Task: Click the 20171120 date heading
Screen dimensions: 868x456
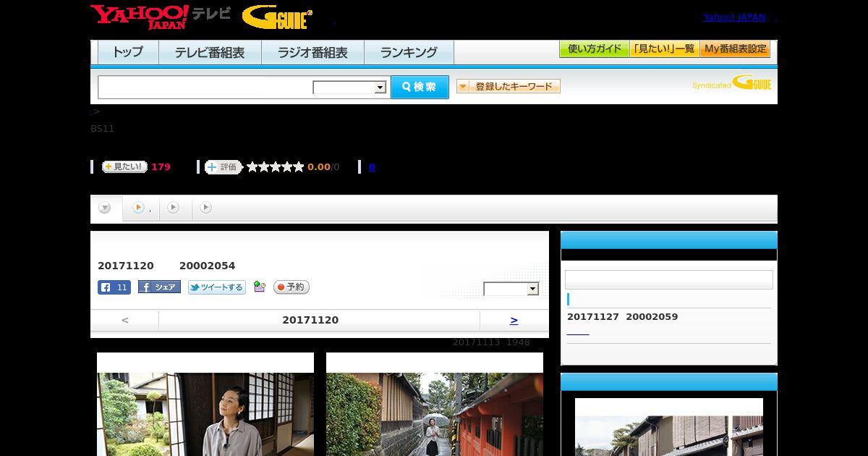Action: coord(310,320)
